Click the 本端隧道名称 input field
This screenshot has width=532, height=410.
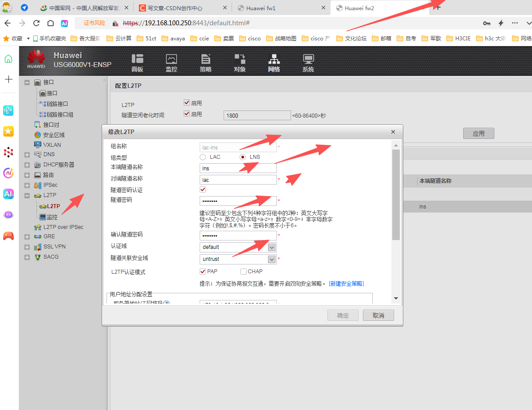tap(238, 169)
